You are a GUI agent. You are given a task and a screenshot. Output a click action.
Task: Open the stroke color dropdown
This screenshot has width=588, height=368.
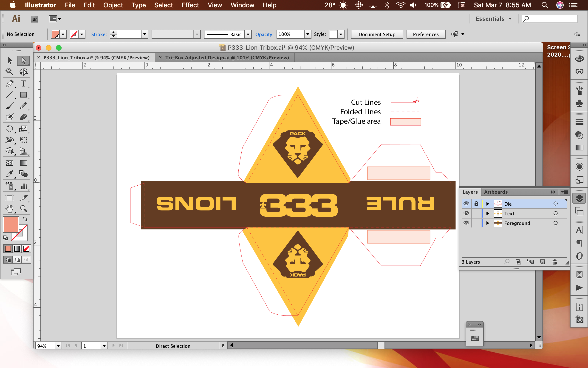point(82,34)
